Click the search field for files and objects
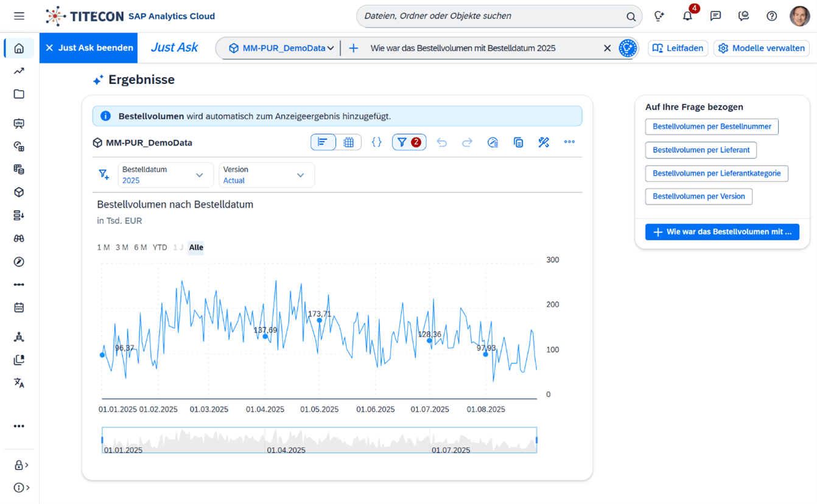The width and height of the screenshot is (817, 504). point(493,16)
